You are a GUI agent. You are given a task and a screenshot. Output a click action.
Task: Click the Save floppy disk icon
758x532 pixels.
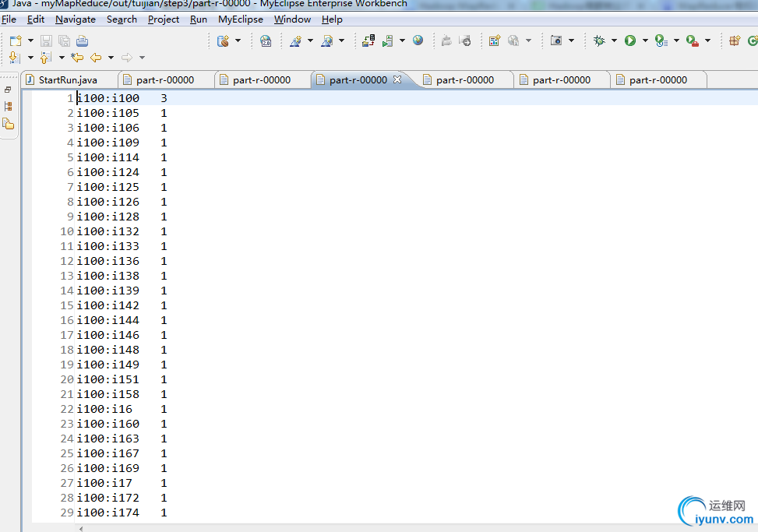[x=46, y=41]
